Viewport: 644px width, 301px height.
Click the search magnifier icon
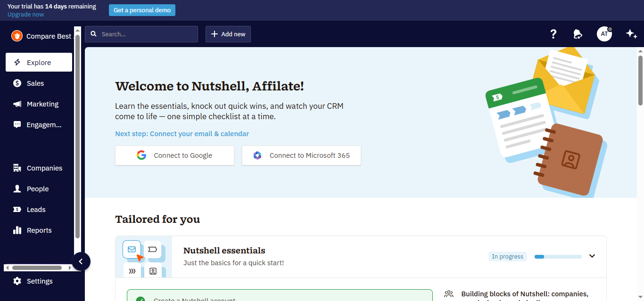tap(94, 34)
